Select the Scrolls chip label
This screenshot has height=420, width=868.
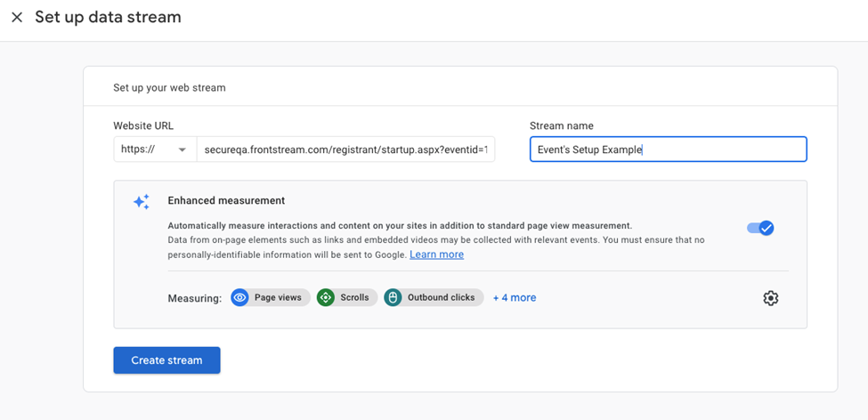[x=354, y=298]
